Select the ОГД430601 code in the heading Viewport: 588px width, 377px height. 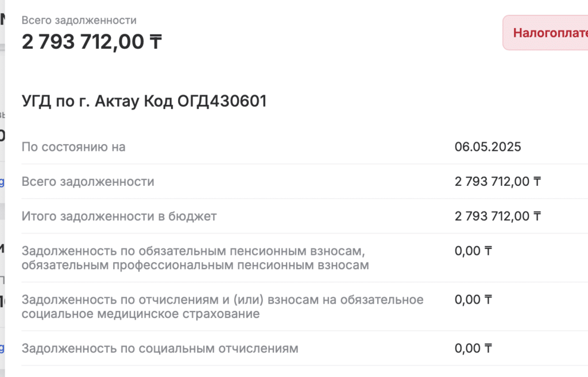222,101
